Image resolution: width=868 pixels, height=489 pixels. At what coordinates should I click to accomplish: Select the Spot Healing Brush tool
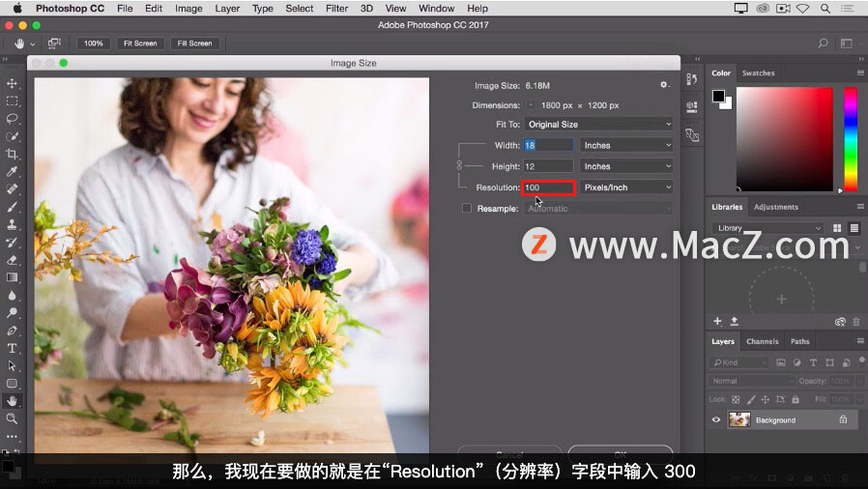point(12,189)
